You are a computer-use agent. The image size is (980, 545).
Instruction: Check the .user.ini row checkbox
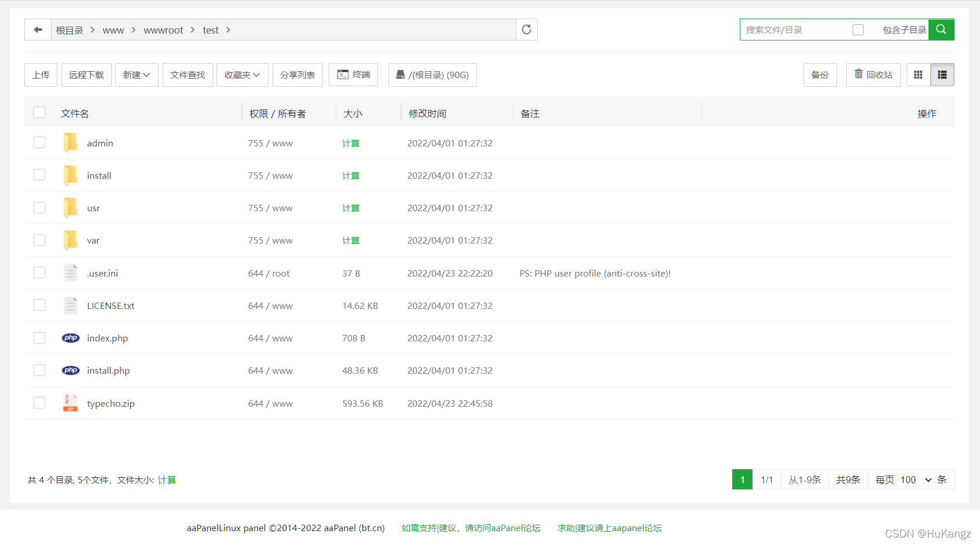coord(39,272)
